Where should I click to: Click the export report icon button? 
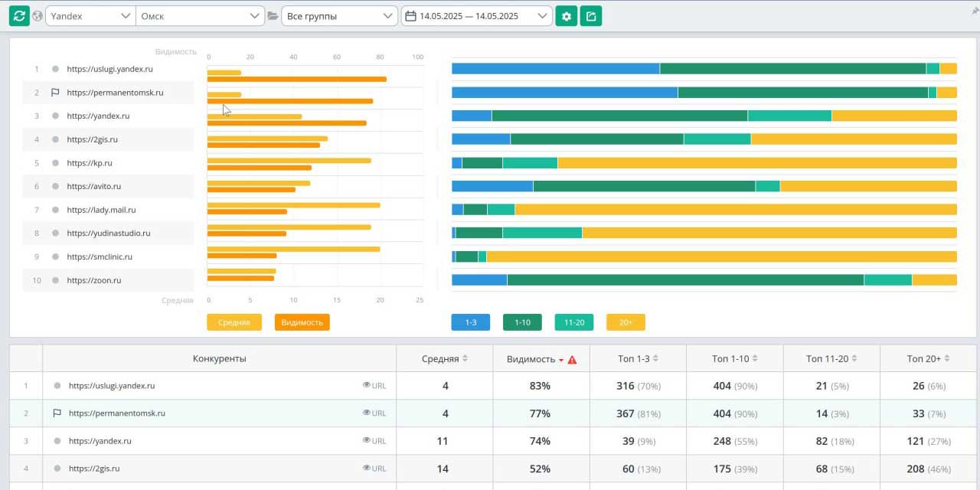click(591, 16)
